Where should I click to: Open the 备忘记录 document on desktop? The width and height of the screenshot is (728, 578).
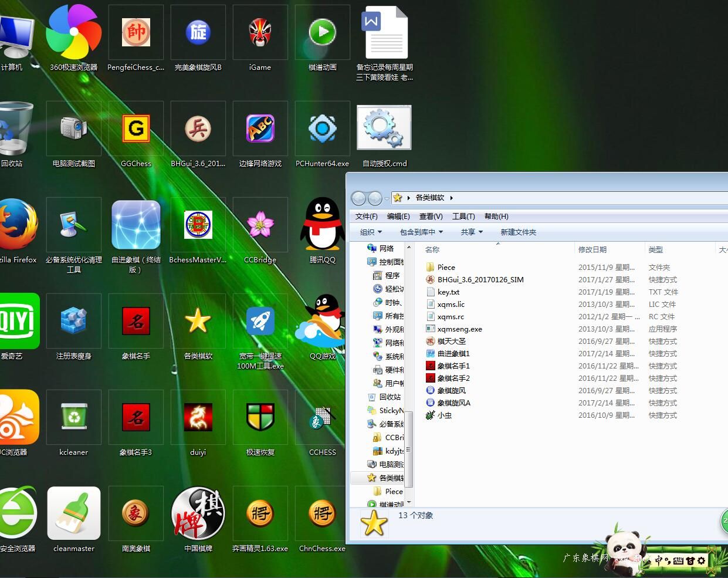(x=385, y=43)
